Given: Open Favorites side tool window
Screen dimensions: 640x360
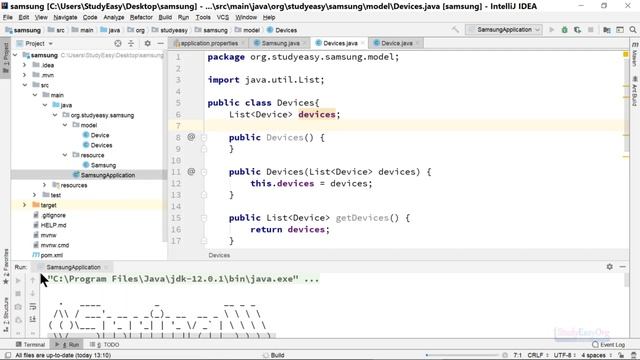Looking at the screenshot, I should point(5,266).
